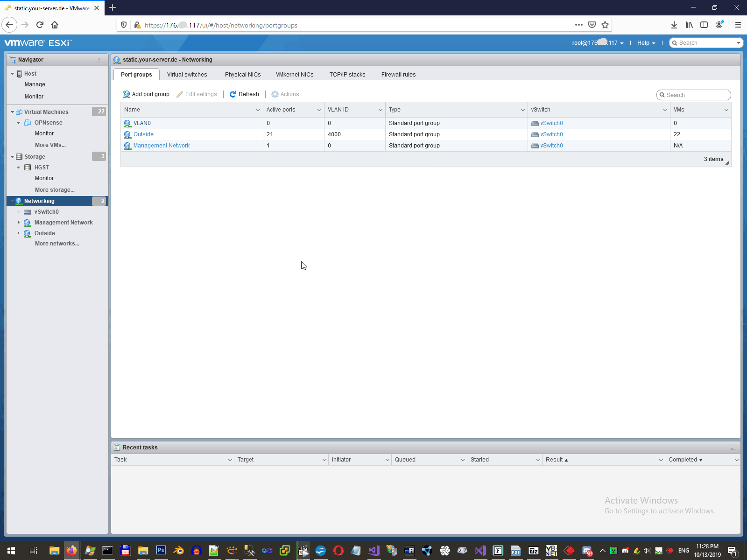Select Manage under Host

coord(35,84)
